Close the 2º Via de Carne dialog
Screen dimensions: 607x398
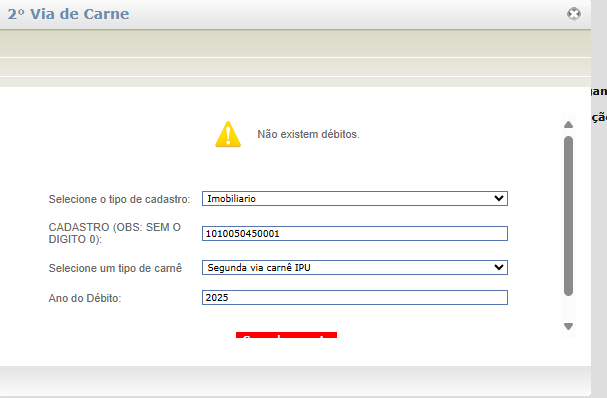coord(574,14)
